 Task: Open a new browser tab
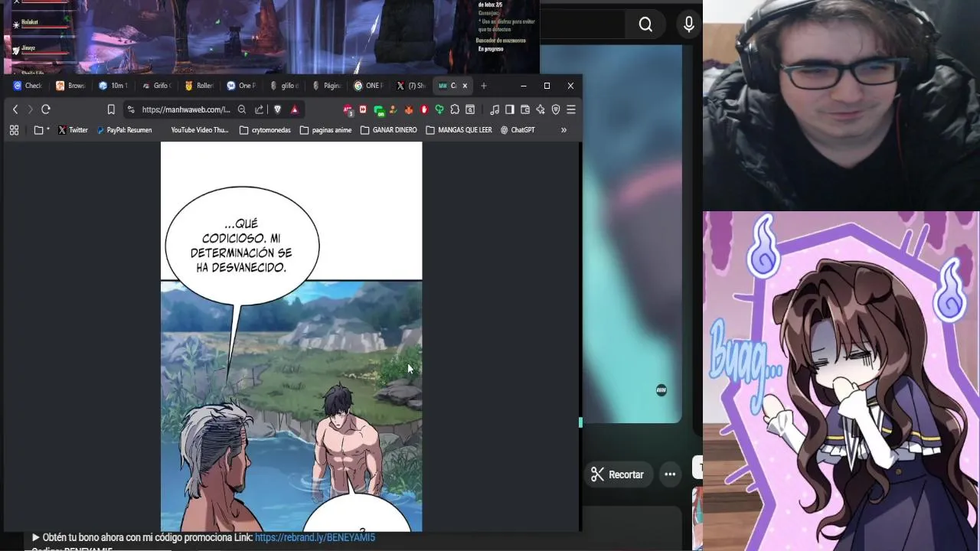pyautogui.click(x=483, y=86)
